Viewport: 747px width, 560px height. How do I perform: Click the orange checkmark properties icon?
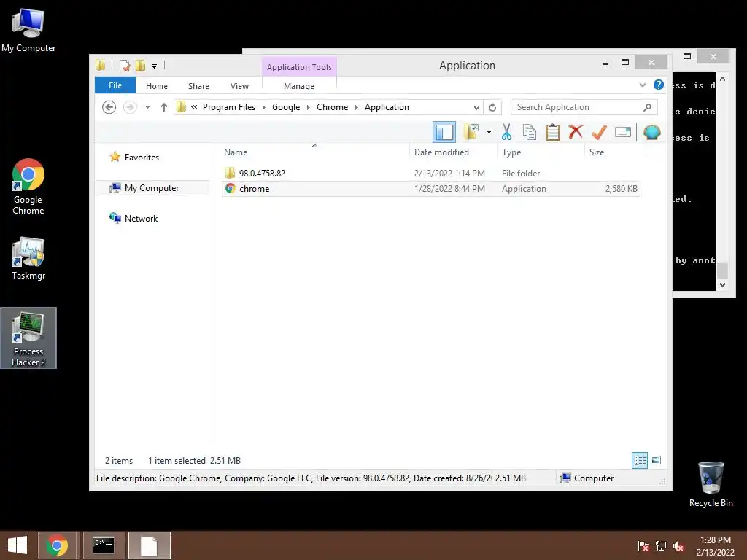tap(599, 132)
